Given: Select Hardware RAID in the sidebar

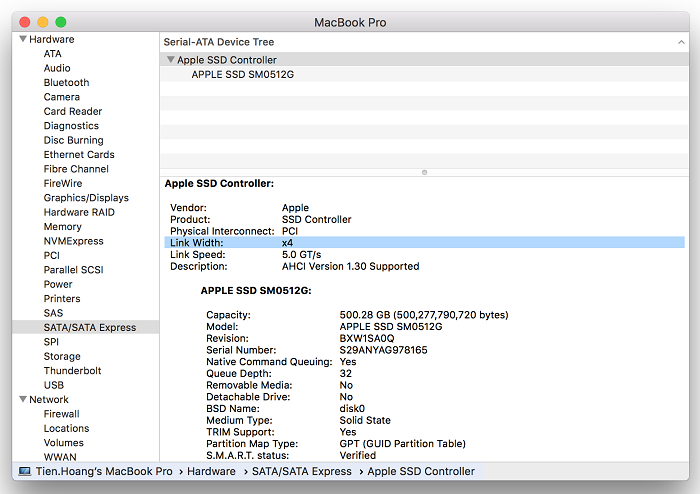Looking at the screenshot, I should 79,212.
